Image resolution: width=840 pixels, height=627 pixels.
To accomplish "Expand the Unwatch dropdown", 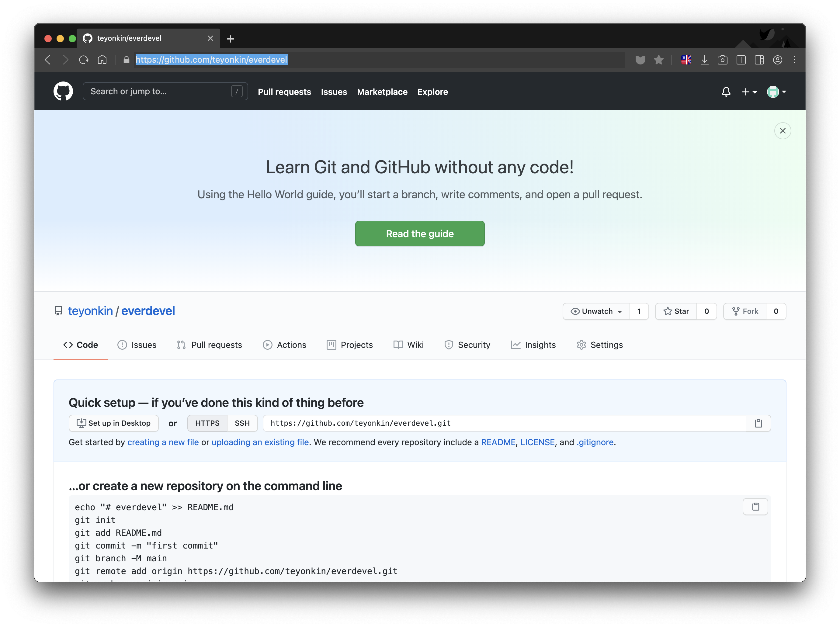I will (x=596, y=311).
